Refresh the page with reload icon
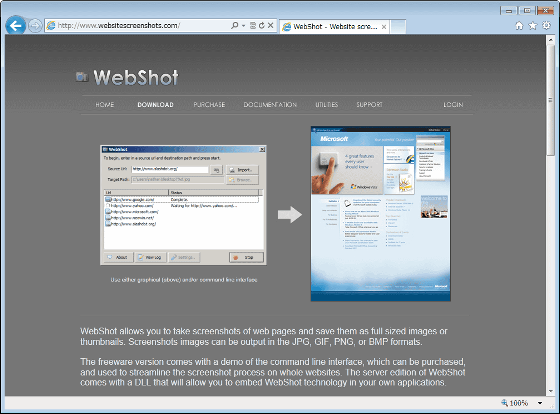560x414 pixels. 261,25
